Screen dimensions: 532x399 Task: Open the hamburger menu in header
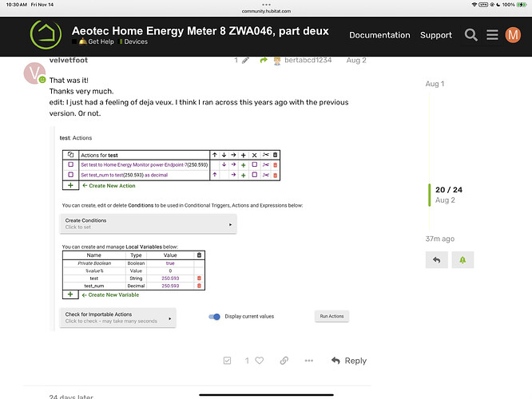pos(492,35)
